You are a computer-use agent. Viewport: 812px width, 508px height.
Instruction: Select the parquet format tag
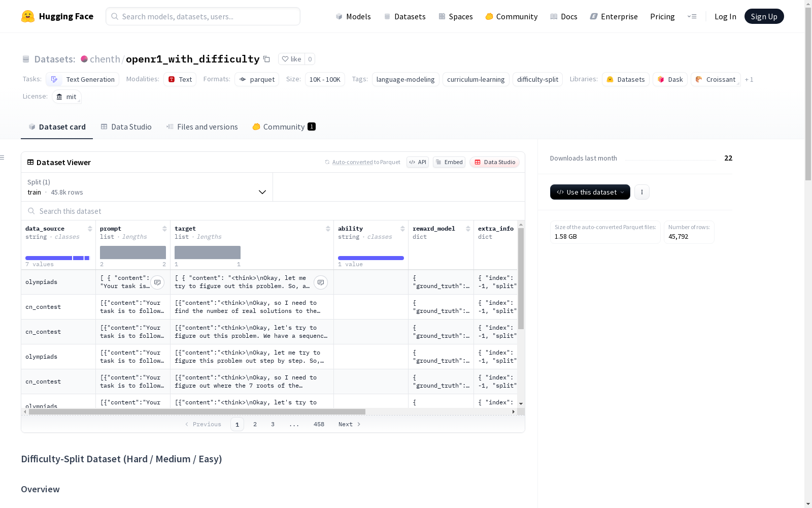tap(257, 79)
